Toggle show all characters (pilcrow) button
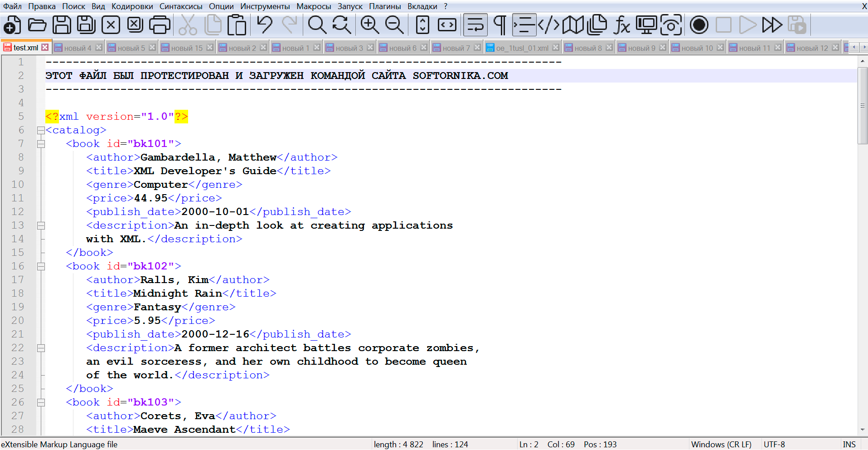Viewport: 868px width, 450px height. click(499, 25)
